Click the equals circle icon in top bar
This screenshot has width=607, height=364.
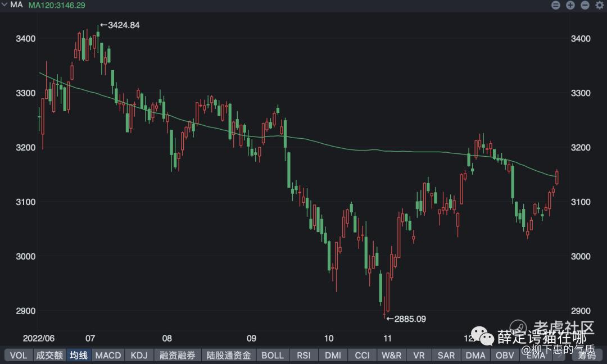click(x=555, y=5)
